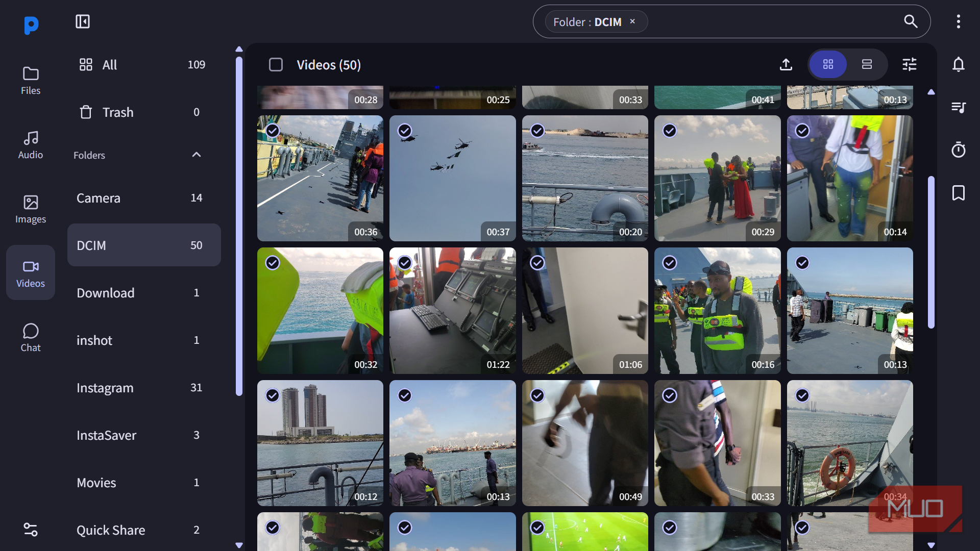980x551 pixels.
Task: Open the 00:12 twin towers video
Action: coord(320,443)
